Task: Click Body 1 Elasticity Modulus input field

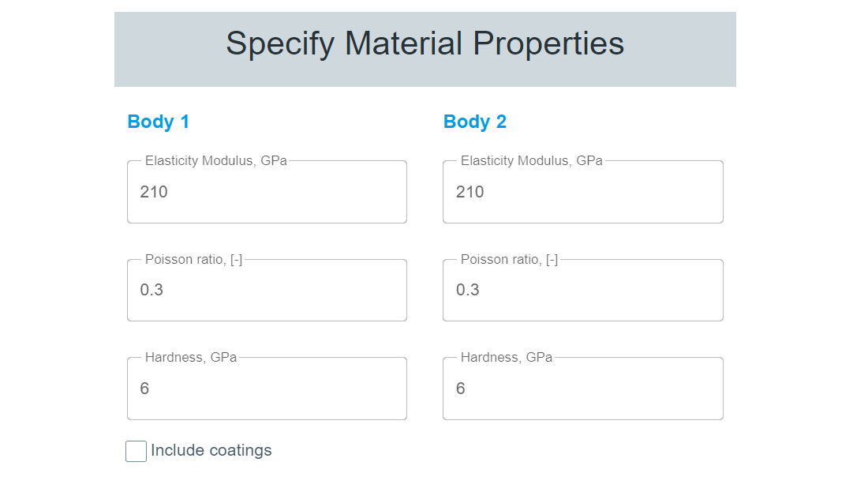Action: coord(267,192)
